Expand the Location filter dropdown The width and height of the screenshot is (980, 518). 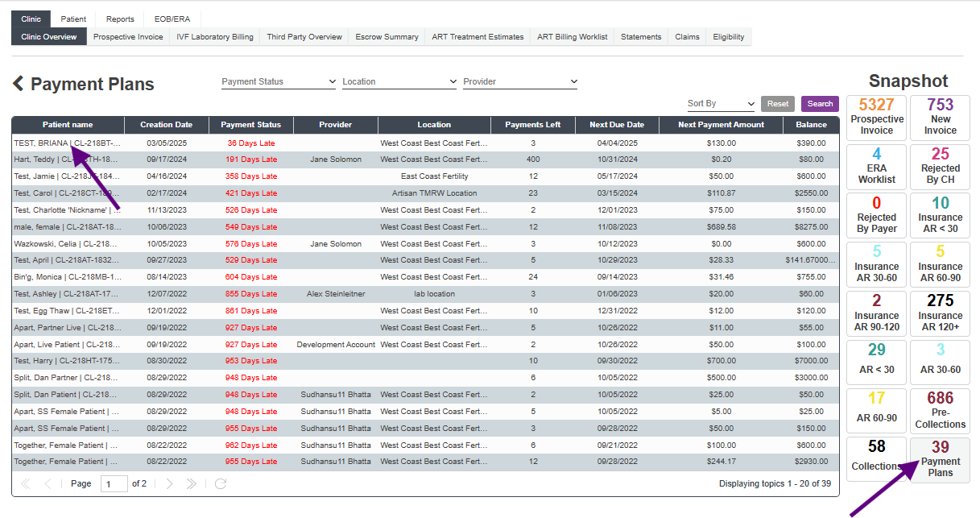399,81
